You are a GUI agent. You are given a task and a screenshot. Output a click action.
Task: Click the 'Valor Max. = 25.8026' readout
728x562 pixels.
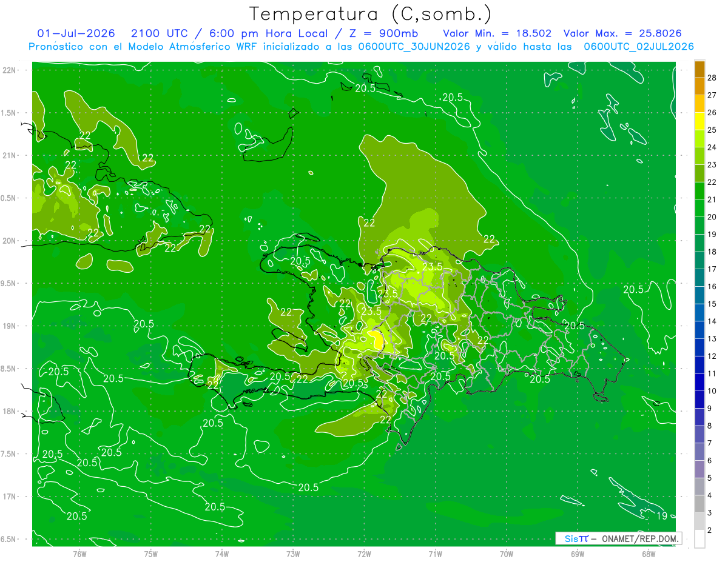click(623, 33)
